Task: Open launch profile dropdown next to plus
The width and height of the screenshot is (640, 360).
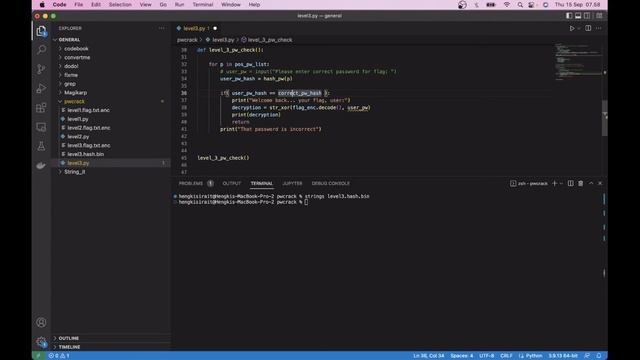Action: [x=561, y=184]
